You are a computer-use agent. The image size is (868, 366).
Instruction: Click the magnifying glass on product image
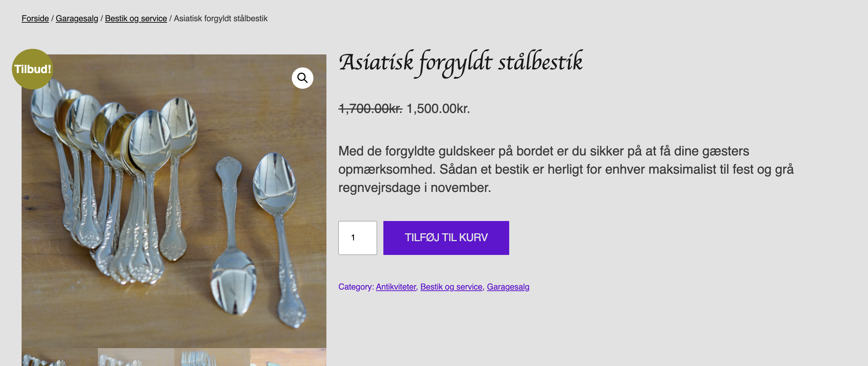pyautogui.click(x=302, y=78)
